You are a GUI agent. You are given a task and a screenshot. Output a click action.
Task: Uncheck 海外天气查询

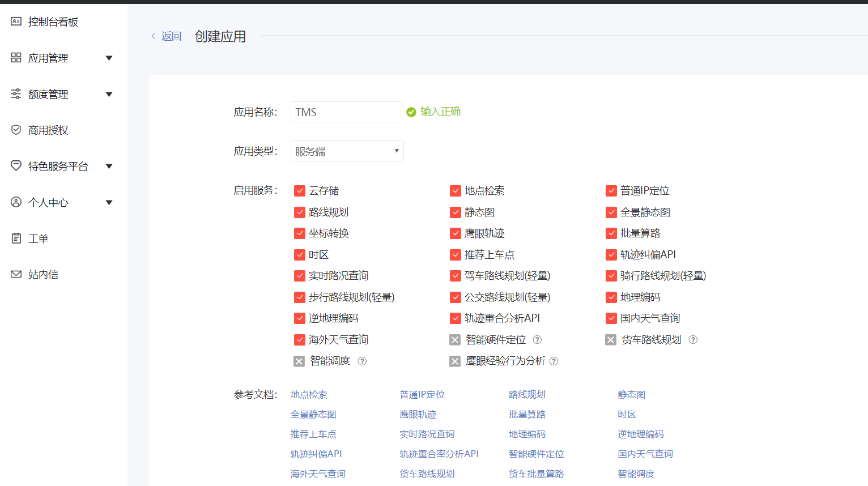coord(300,340)
